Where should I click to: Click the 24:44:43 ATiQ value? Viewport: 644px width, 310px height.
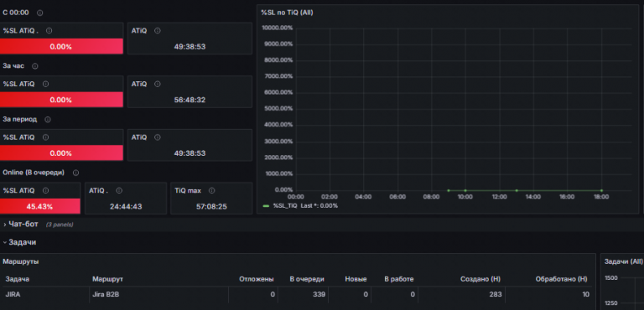coord(126,207)
